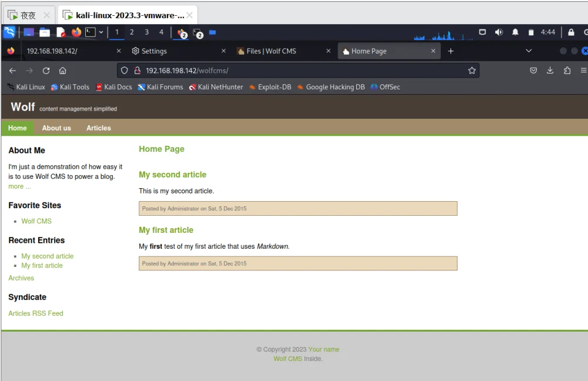Viewport: 588px width, 381px height.
Task: Open the Wolf CMS favorite site link
Action: 36,221
